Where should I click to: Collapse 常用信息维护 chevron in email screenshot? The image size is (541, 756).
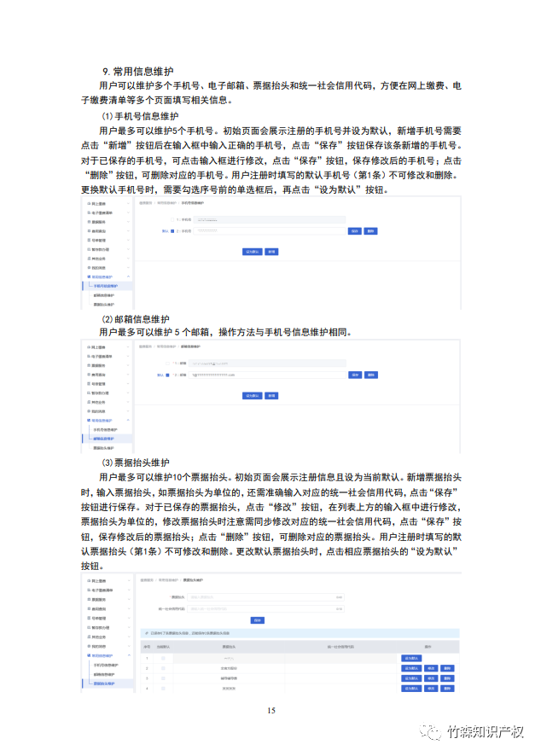[128, 421]
